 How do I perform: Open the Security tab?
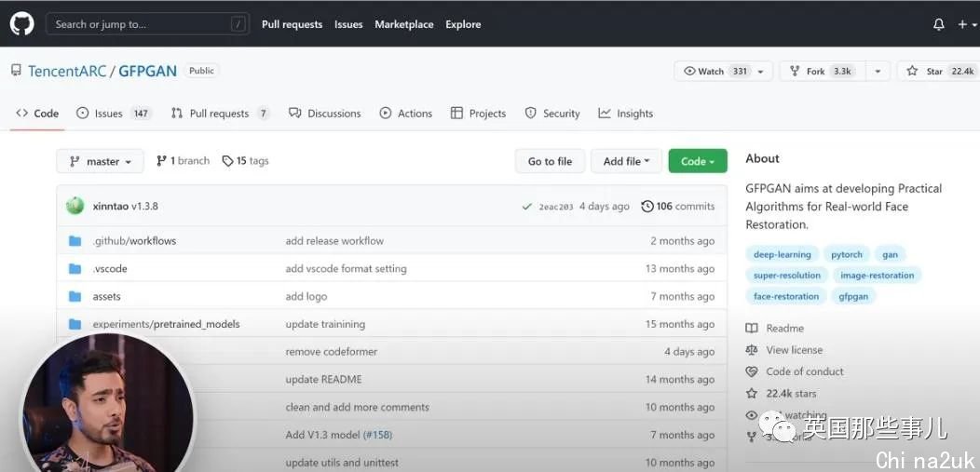point(551,113)
